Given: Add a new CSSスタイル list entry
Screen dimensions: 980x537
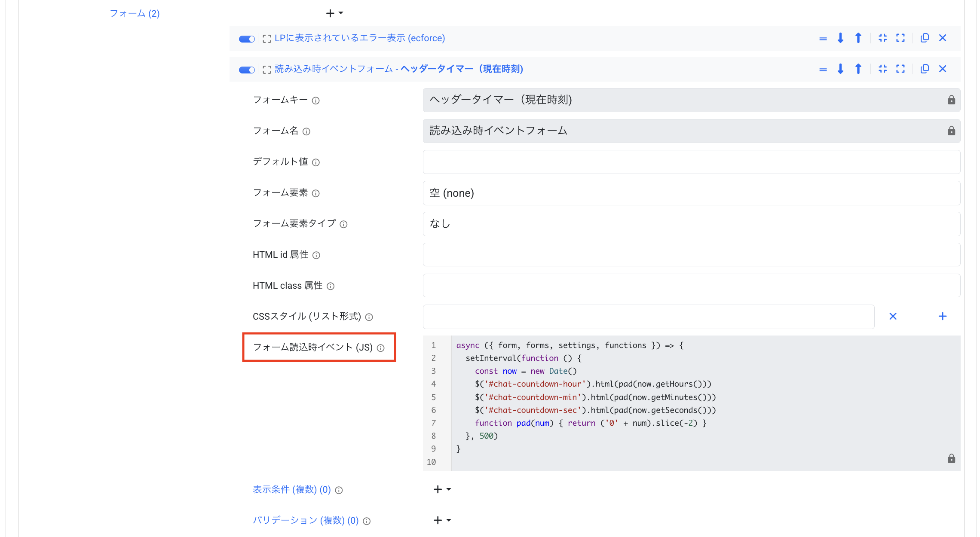Looking at the screenshot, I should point(942,316).
